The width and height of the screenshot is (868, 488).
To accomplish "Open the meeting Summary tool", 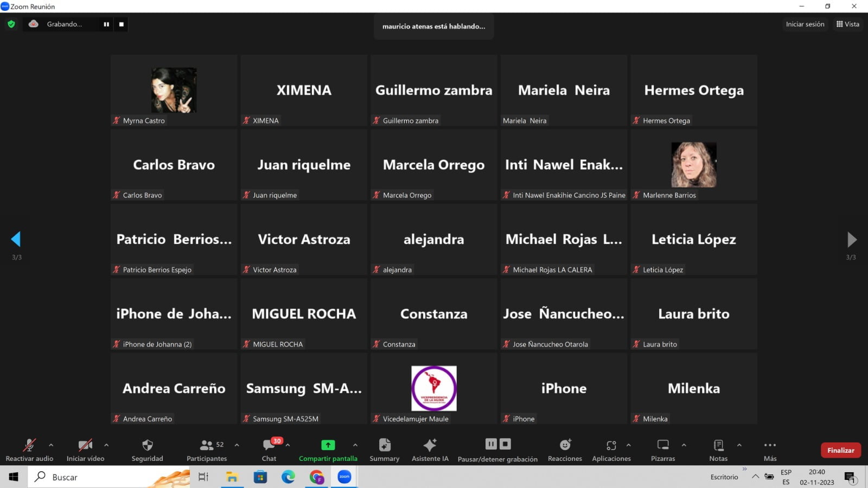I will tap(384, 445).
